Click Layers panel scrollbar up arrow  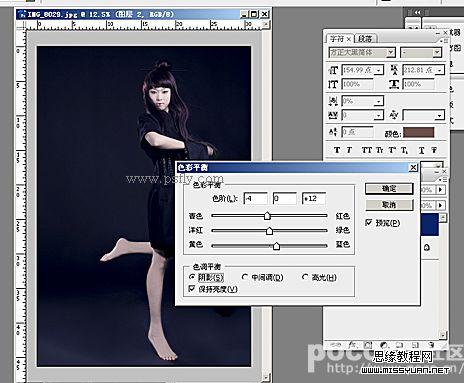point(443,218)
